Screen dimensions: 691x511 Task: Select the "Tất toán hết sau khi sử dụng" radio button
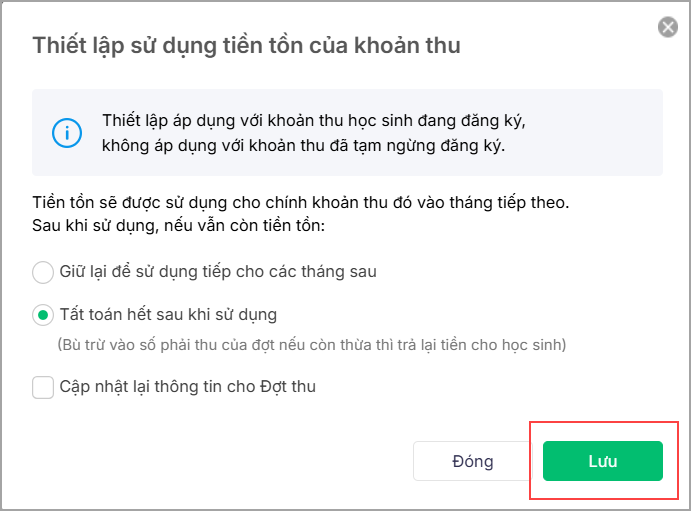43,316
